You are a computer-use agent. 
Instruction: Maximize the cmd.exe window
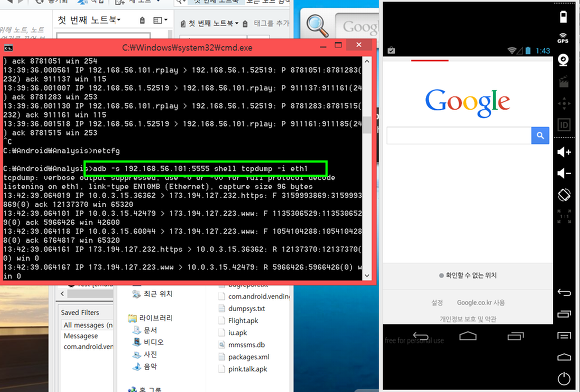(x=338, y=45)
